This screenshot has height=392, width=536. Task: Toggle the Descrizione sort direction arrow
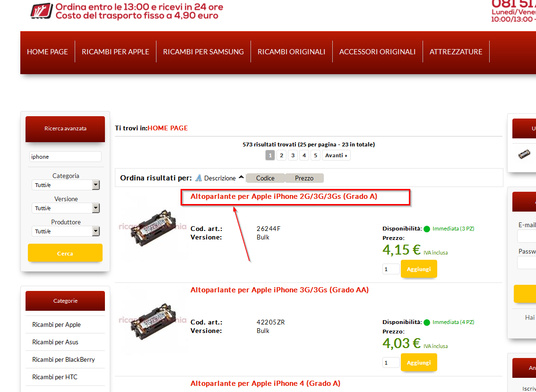(242, 177)
